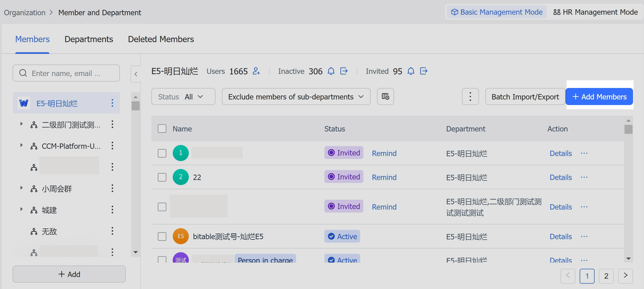Click the bell icon next to Inactive 306
Image resolution: width=644 pixels, height=289 pixels.
(331, 71)
